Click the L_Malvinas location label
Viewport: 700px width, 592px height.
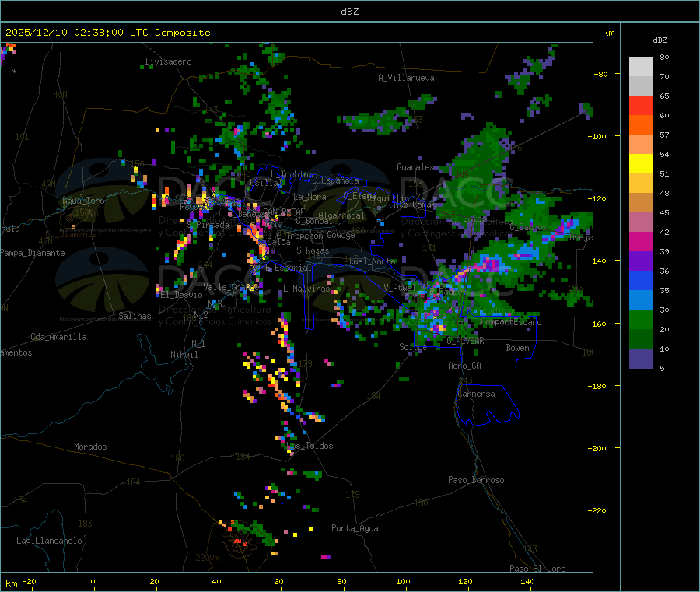[306, 289]
